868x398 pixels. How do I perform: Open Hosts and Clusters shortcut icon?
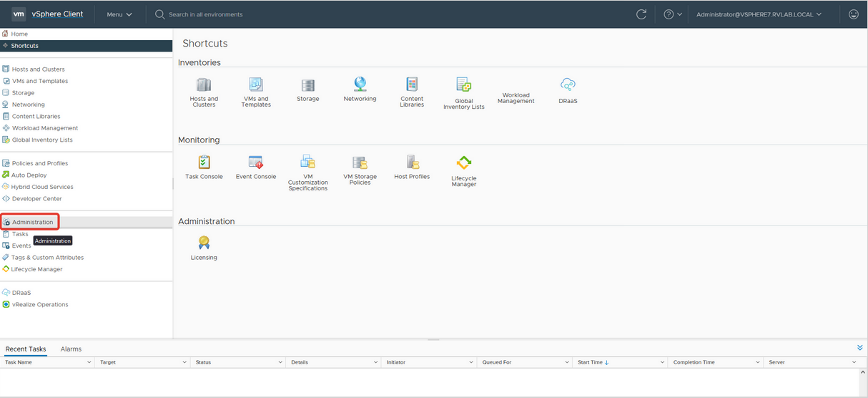tap(204, 85)
